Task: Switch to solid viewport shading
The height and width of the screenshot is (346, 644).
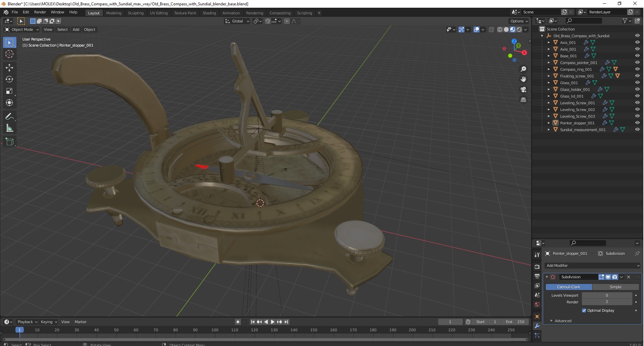Action: (506, 30)
